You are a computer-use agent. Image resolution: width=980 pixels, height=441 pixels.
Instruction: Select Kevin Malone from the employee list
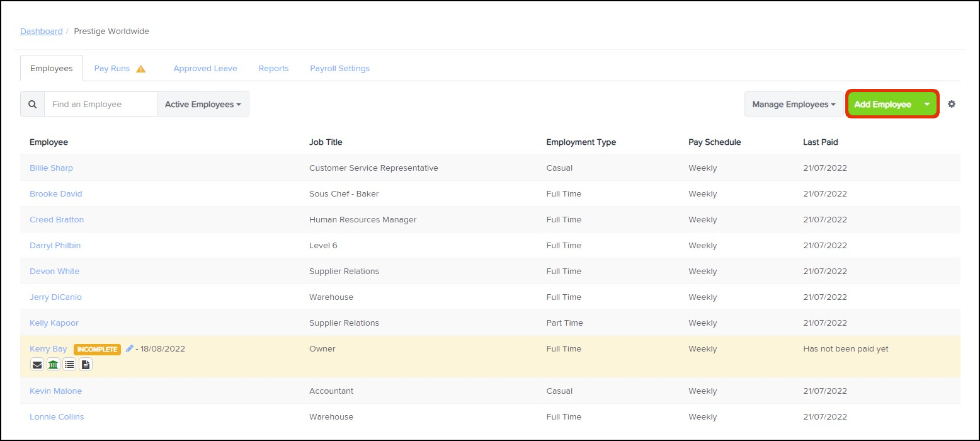(x=55, y=391)
